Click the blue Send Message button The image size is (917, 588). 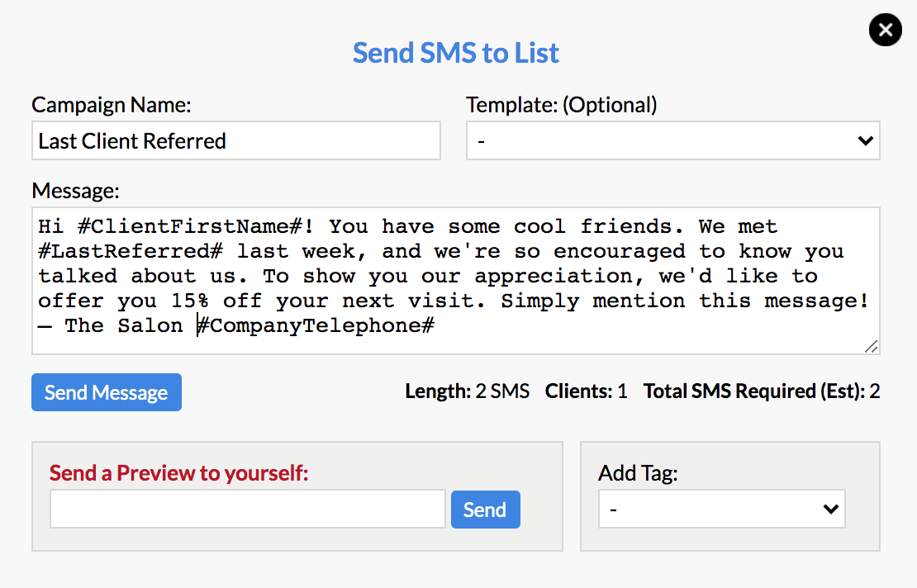click(107, 392)
